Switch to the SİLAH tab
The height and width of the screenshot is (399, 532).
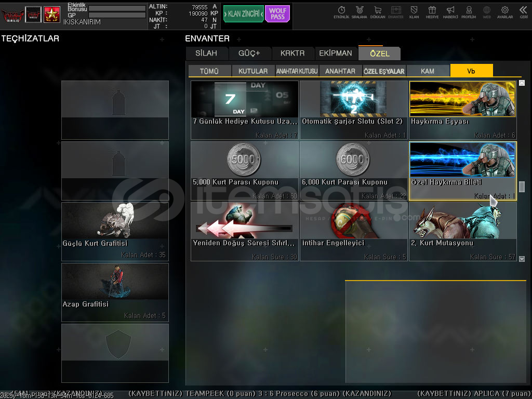coord(206,54)
